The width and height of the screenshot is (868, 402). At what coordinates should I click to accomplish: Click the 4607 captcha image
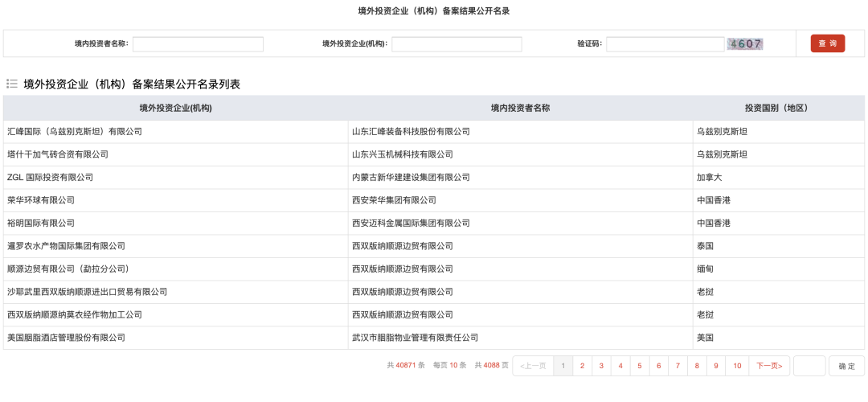point(745,44)
